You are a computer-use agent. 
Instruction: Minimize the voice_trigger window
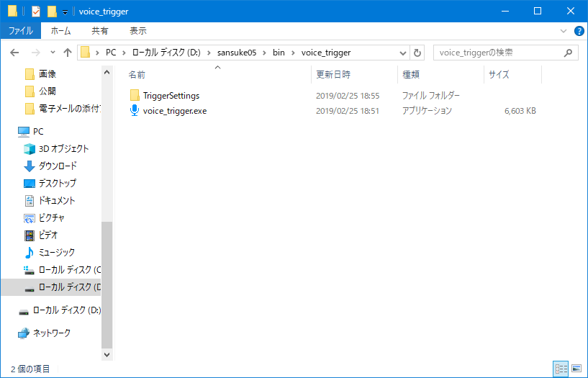(505, 12)
